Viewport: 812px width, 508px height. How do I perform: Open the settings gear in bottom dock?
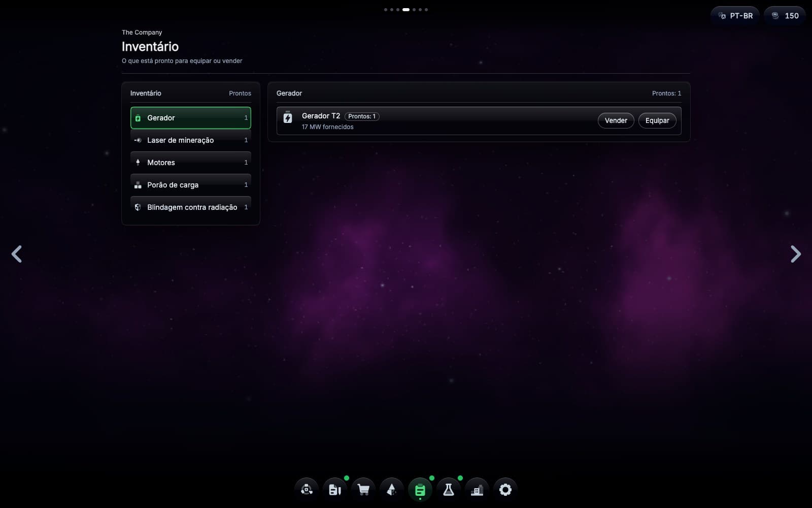point(505,490)
